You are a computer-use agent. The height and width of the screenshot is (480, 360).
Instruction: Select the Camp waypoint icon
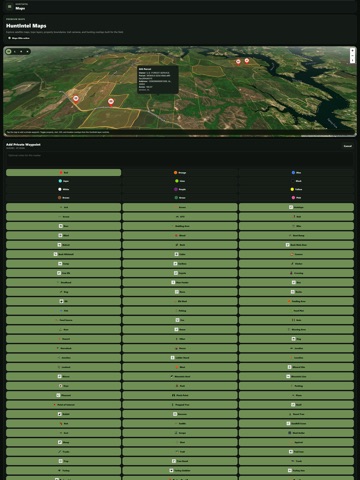pyautogui.click(x=63, y=264)
